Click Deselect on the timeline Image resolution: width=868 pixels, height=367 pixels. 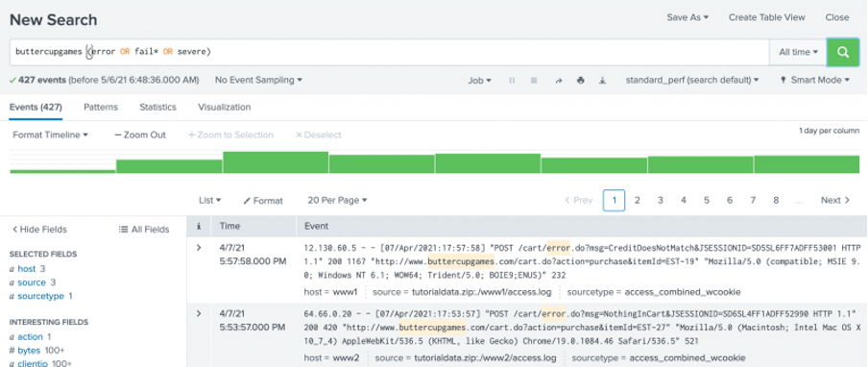319,135
